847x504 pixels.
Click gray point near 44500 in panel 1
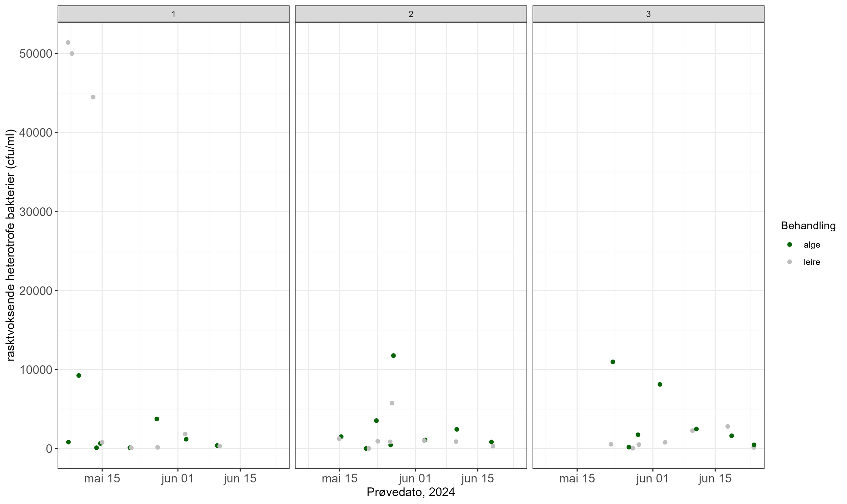(93, 97)
